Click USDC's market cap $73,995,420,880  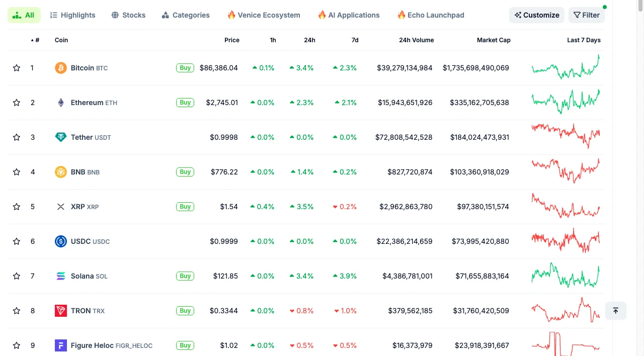tap(480, 241)
